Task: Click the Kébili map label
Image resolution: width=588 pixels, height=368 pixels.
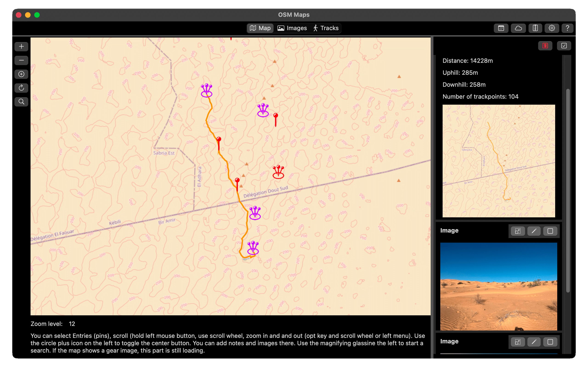Action: pyautogui.click(x=115, y=222)
